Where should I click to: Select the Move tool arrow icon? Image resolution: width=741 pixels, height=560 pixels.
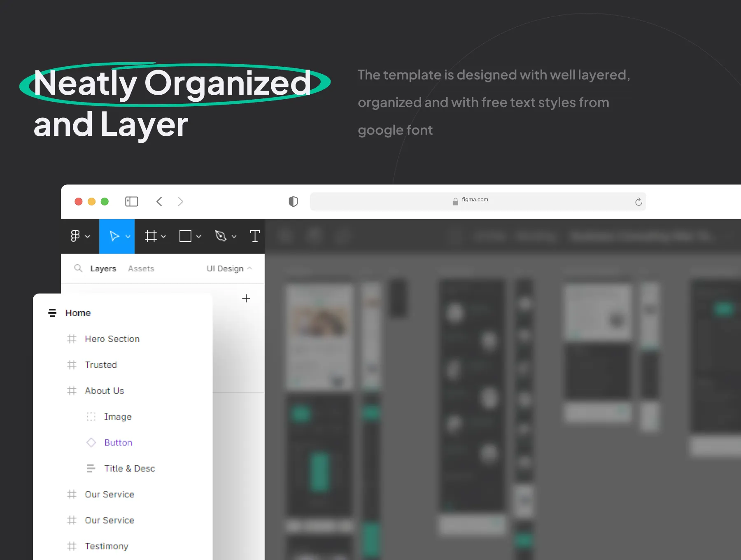[114, 236]
